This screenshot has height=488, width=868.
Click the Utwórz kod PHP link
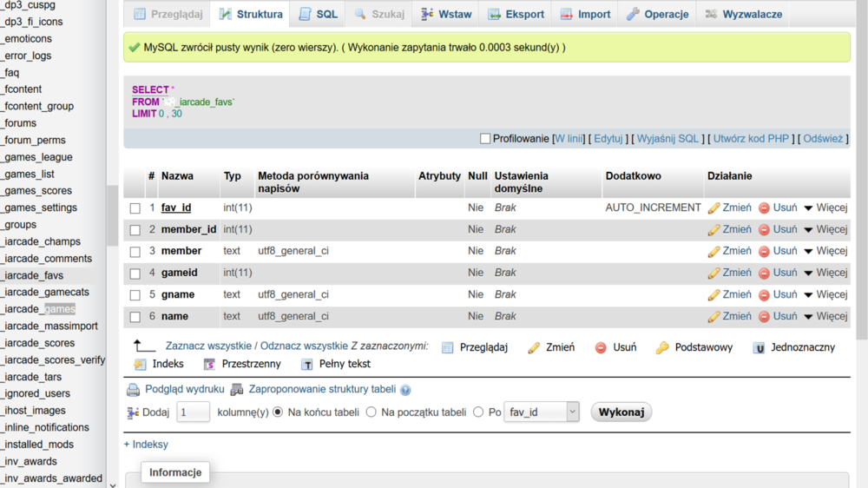[x=751, y=138]
